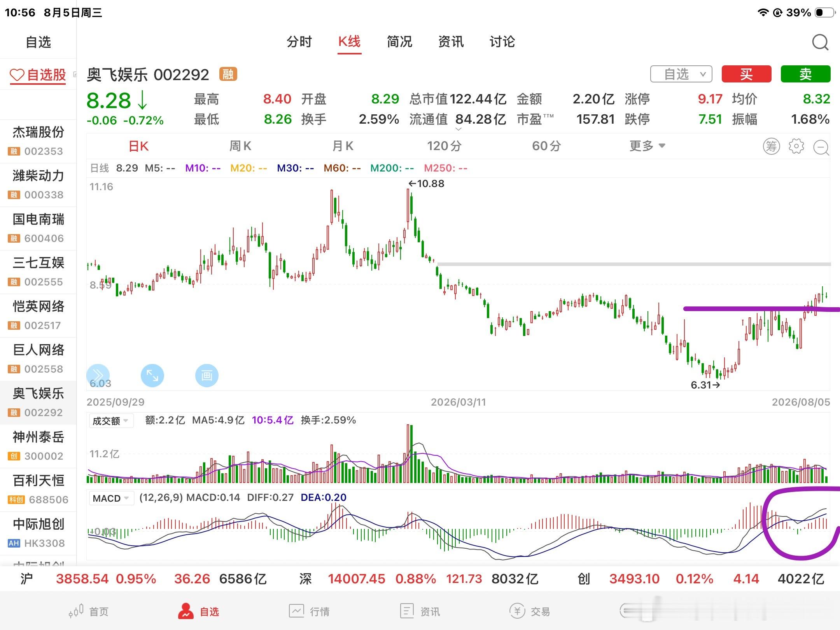Expand the 更多 period dropdown

pos(647,146)
